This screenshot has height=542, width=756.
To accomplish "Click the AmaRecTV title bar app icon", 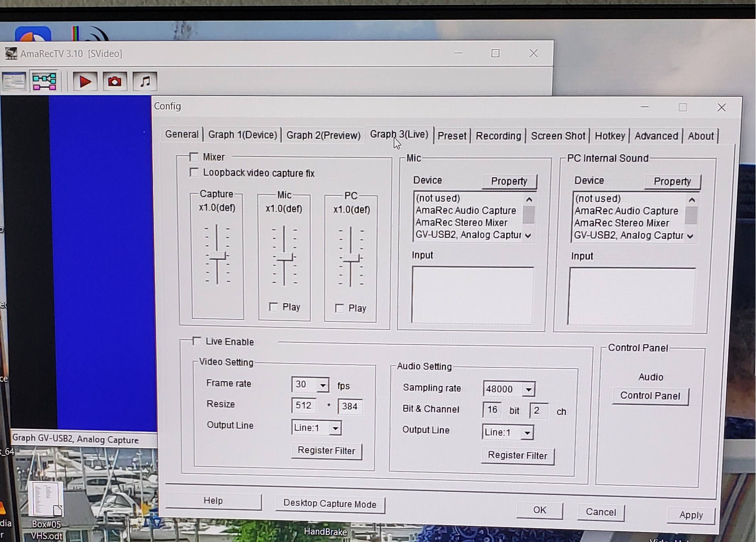I will pos(11,53).
